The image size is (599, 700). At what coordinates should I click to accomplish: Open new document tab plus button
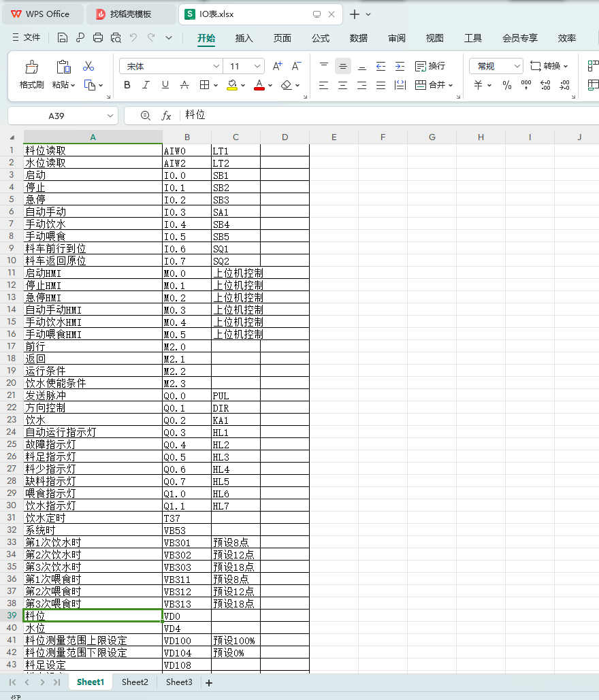click(x=355, y=14)
